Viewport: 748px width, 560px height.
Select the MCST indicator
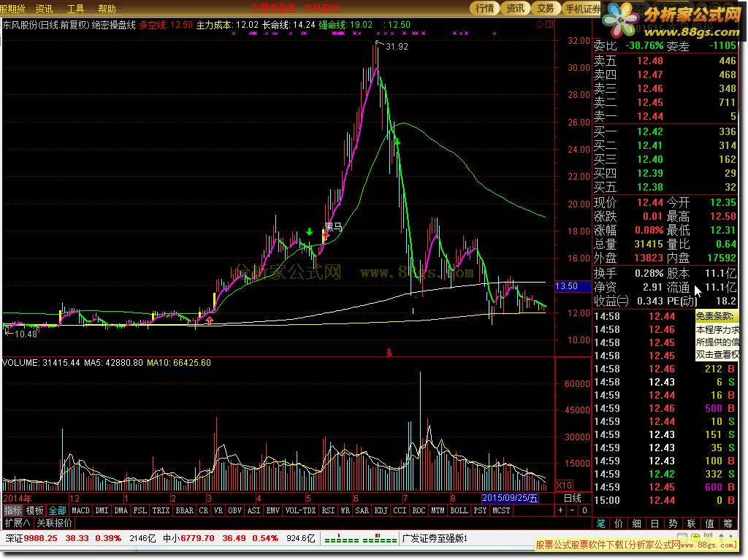[x=501, y=510]
